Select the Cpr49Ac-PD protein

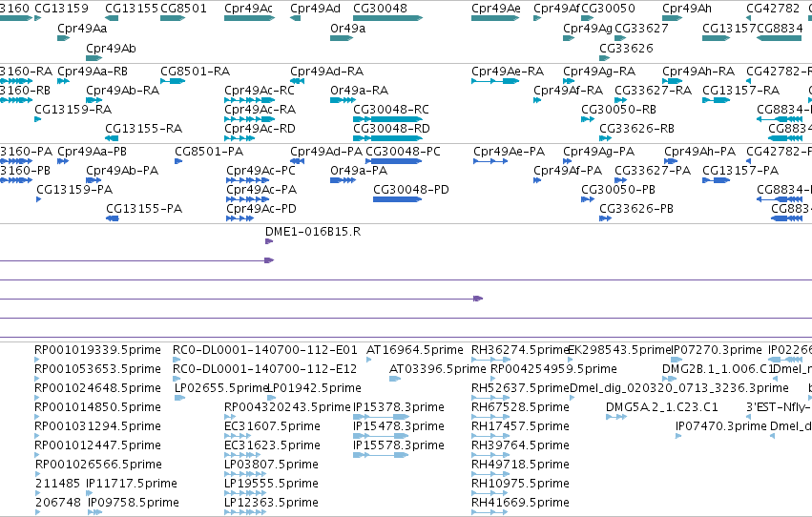[x=239, y=218]
